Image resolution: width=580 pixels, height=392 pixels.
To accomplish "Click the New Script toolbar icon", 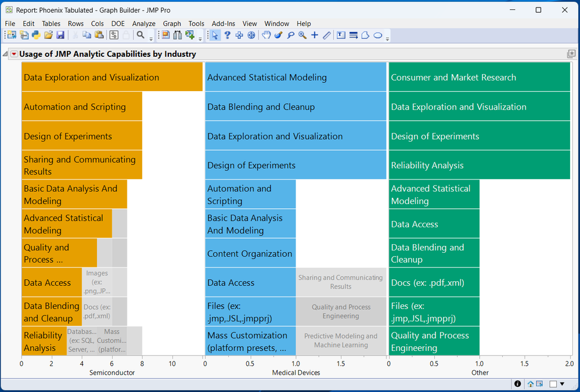I will (24, 35).
